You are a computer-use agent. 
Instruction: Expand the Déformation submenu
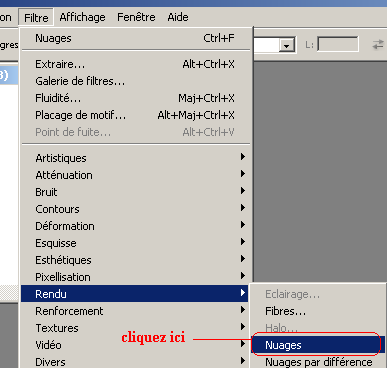pyautogui.click(x=135, y=226)
